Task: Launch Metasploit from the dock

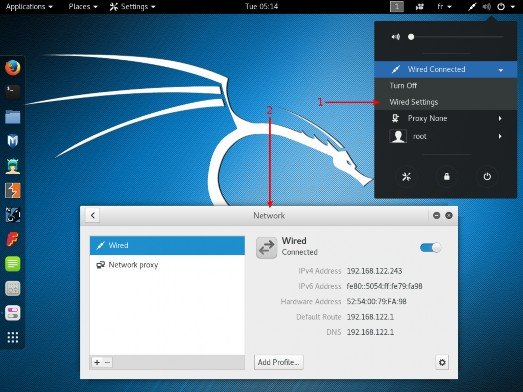Action: point(13,140)
